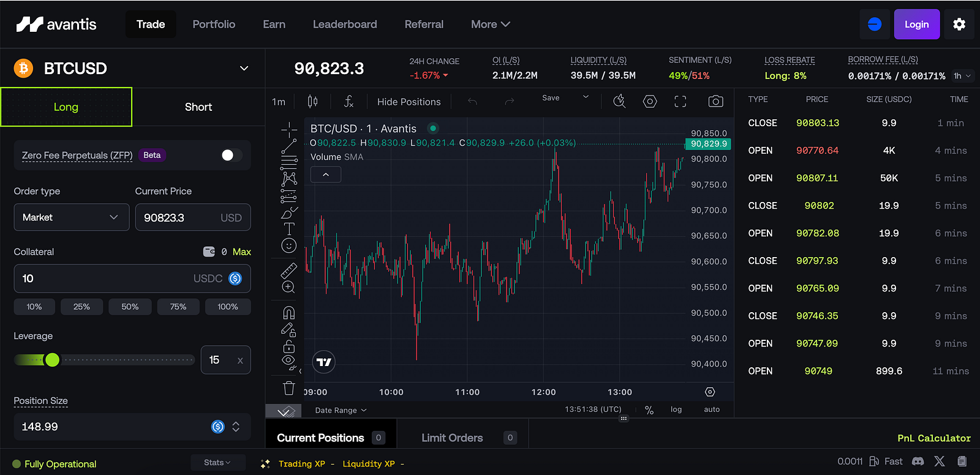980x475 pixels.
Task: Remove drawings with trash icon
Action: pyautogui.click(x=289, y=388)
